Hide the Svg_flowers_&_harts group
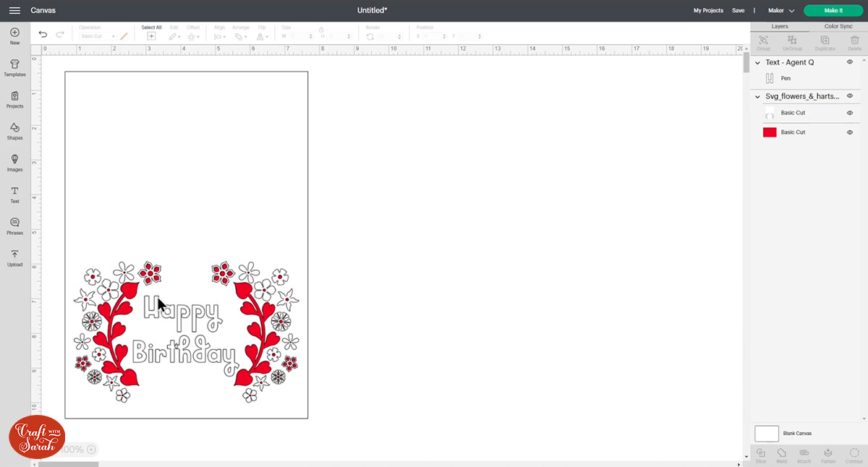The image size is (868, 467). [x=850, y=95]
